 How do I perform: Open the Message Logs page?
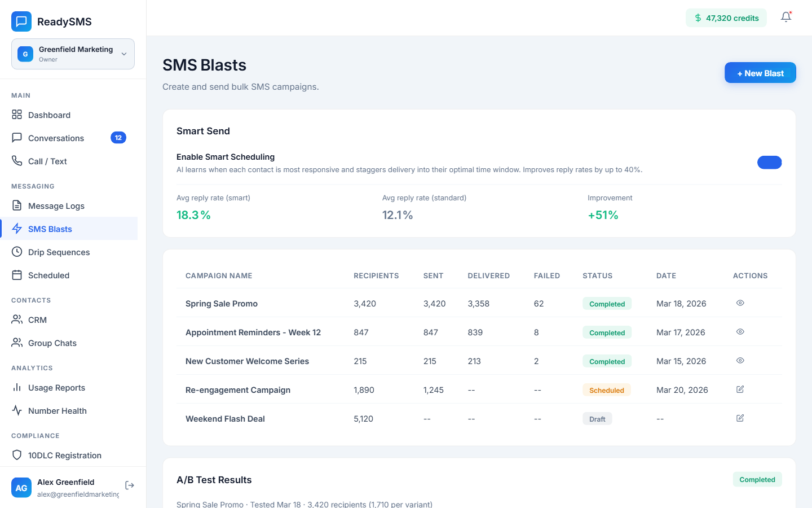point(56,206)
